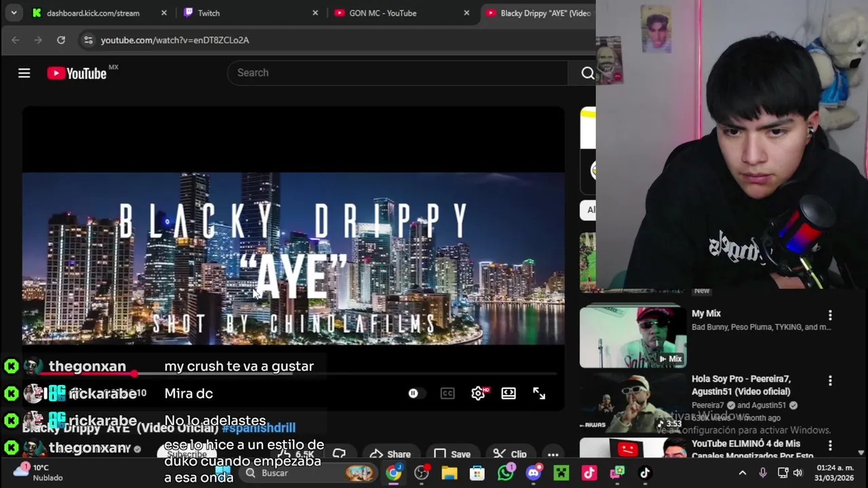Close the dashboard.kick.com tab

[x=164, y=13]
